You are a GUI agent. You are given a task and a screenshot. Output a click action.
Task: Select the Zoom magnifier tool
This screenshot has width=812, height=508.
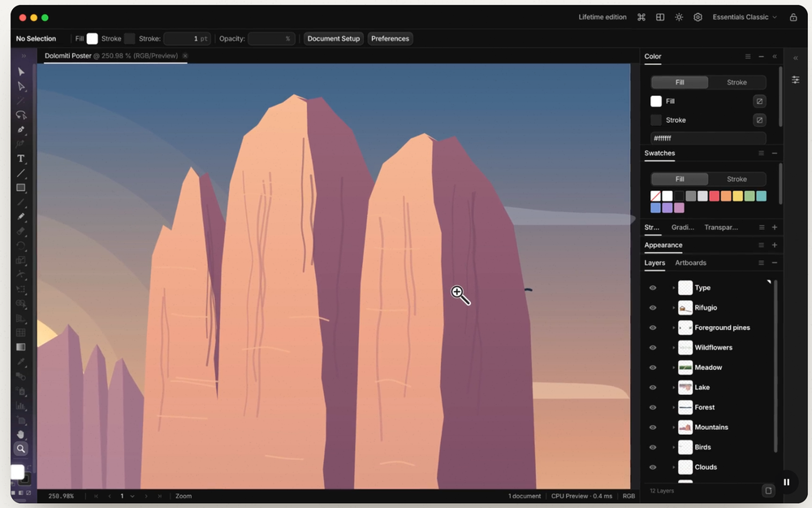21,449
